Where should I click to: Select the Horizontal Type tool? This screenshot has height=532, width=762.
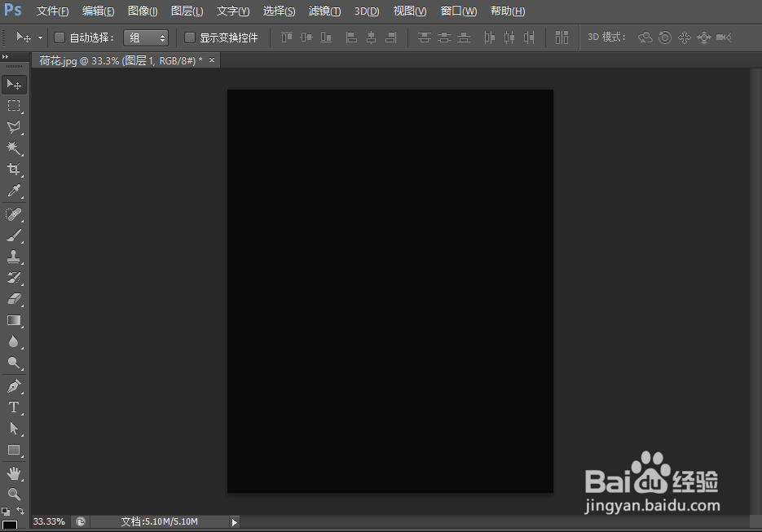click(14, 407)
